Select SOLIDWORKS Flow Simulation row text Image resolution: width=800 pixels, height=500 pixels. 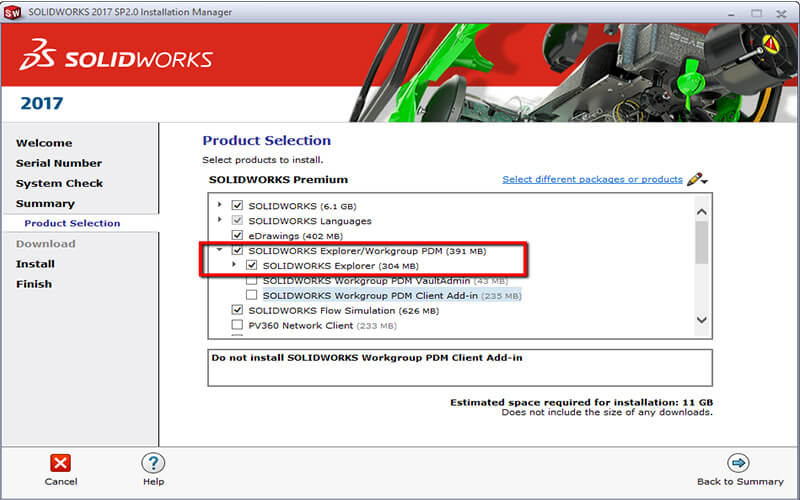click(x=343, y=311)
